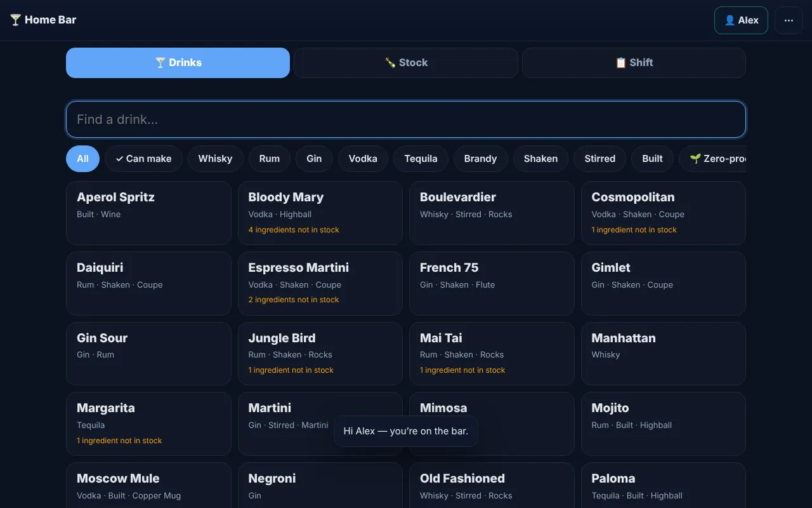812x508 pixels.
Task: Apply the Brandy filter chip
Action: pos(480,159)
